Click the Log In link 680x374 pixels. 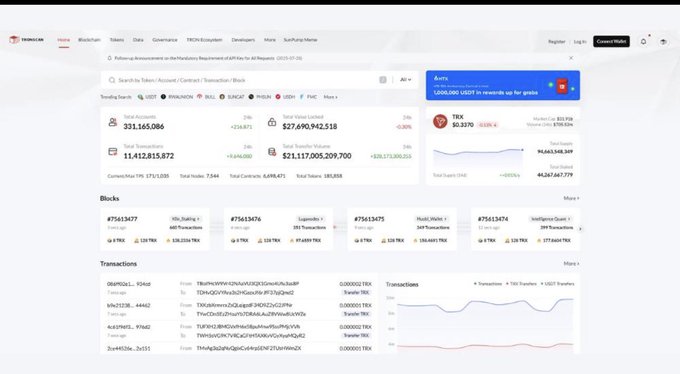click(x=580, y=42)
